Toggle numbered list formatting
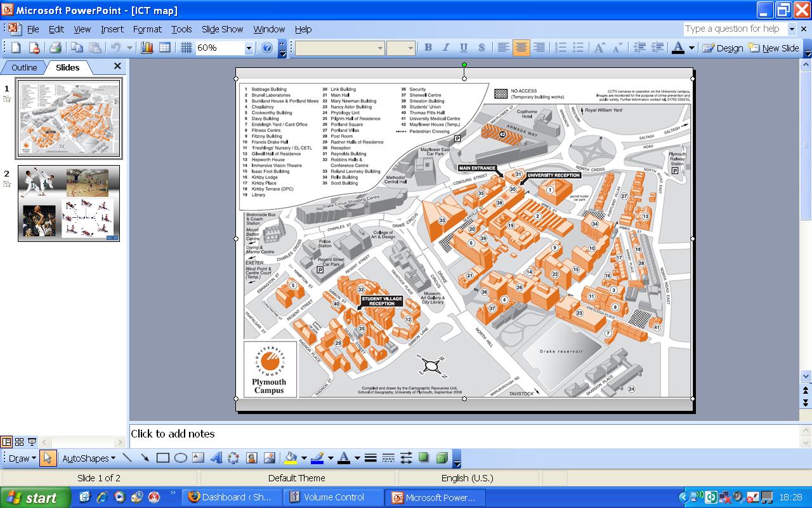Viewport: 812px width, 508px height. 561,48
